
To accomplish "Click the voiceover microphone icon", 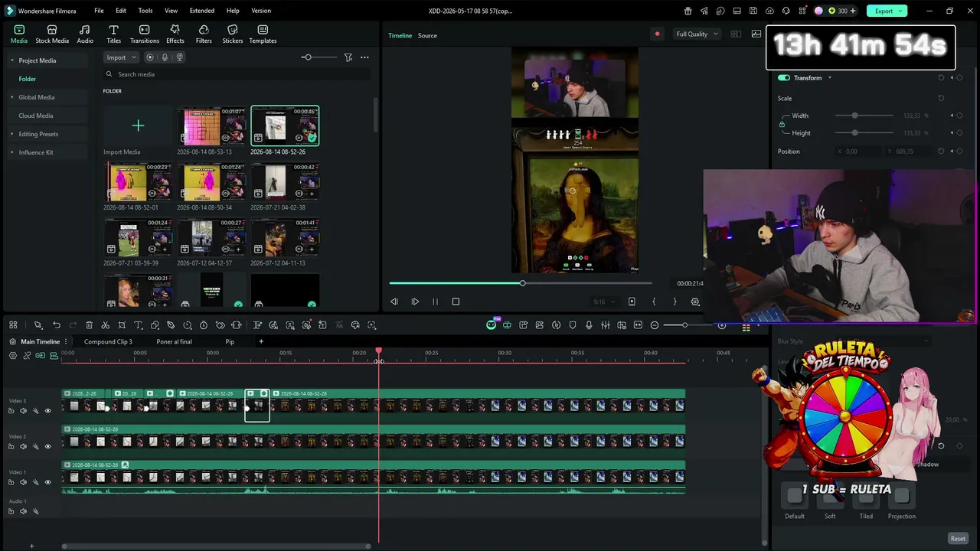I will tap(589, 325).
